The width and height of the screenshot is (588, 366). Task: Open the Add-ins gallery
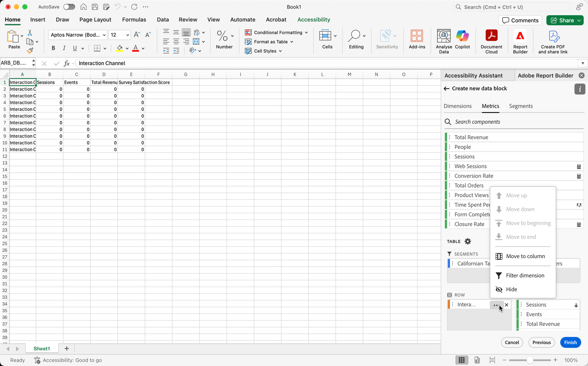(417, 39)
